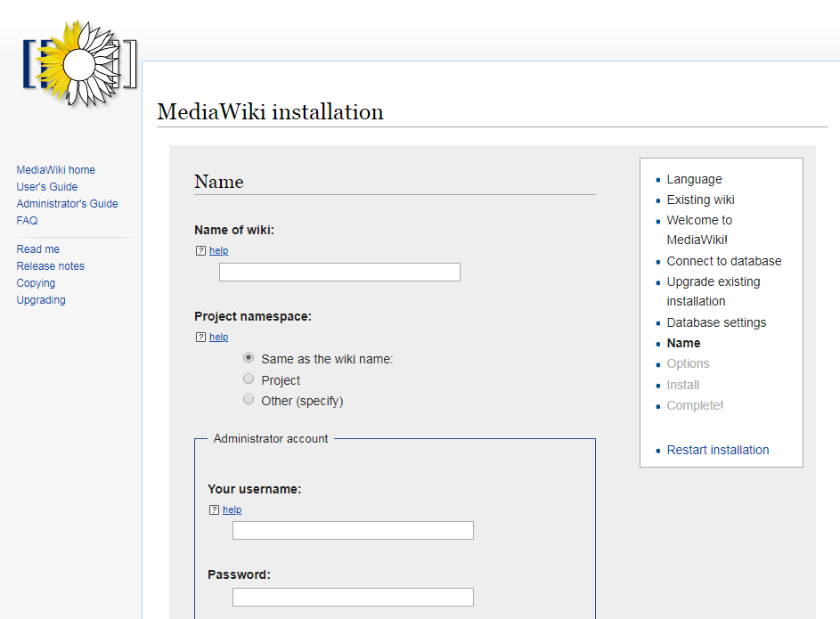
Task: Select the 'Project' namespace radio button
Action: [249, 379]
